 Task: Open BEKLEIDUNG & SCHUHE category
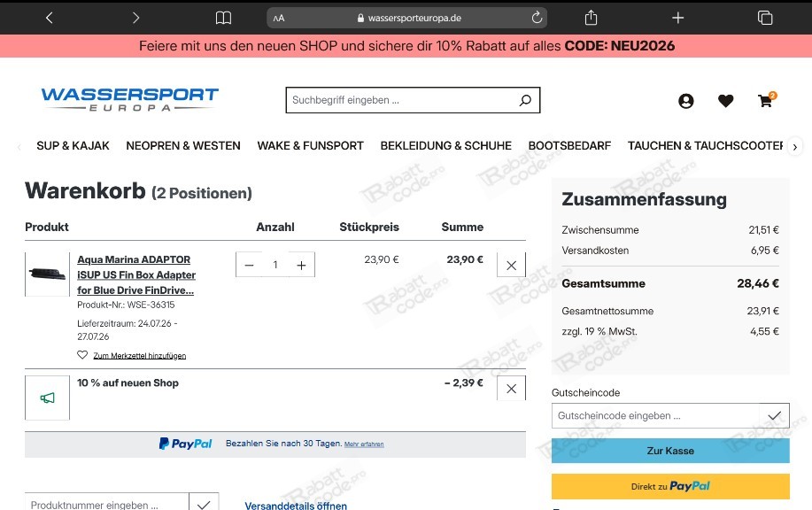(x=446, y=146)
